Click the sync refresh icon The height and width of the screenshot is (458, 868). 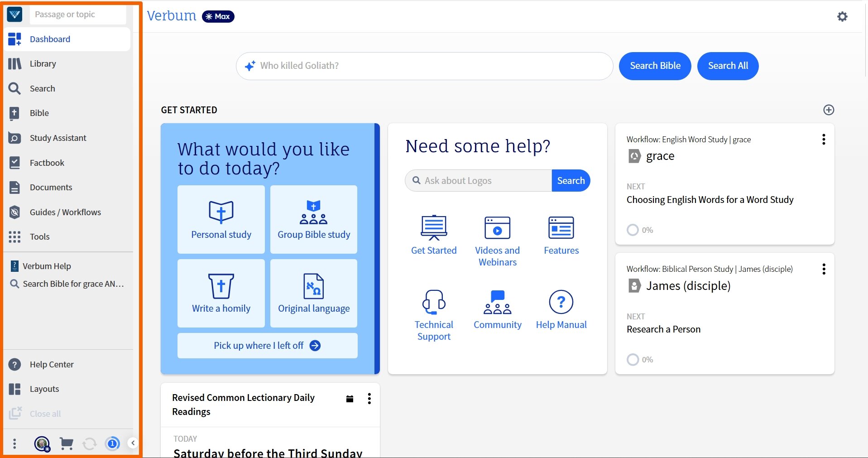[x=89, y=444]
